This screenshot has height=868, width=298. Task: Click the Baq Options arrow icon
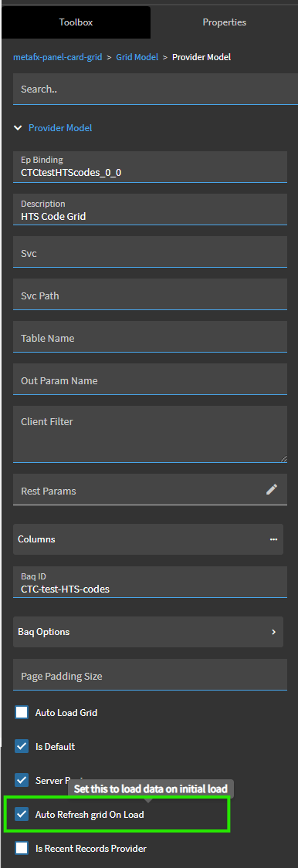pos(273,632)
